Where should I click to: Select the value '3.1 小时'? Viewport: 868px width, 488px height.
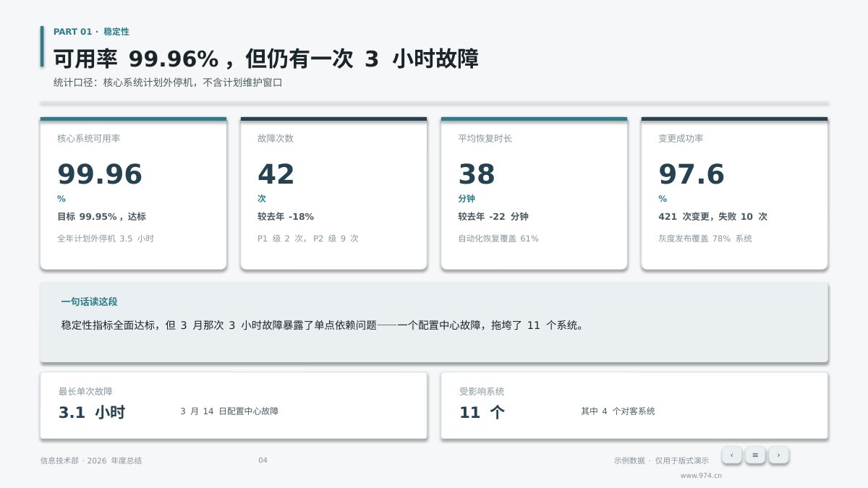(92, 412)
